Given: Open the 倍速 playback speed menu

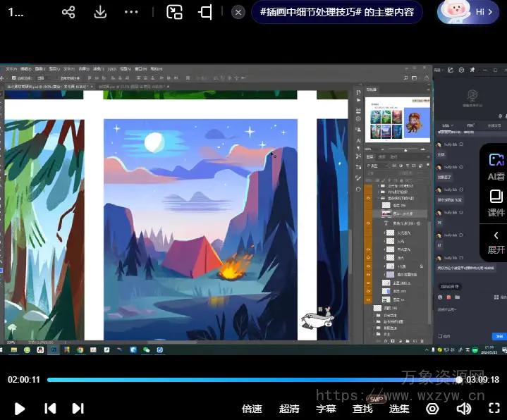Looking at the screenshot, I should pos(252,409).
